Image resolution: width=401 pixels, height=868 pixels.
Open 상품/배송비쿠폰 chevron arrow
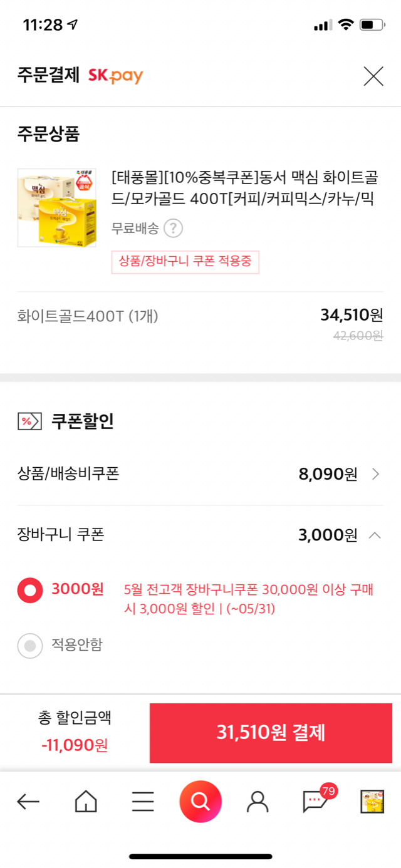tap(375, 474)
